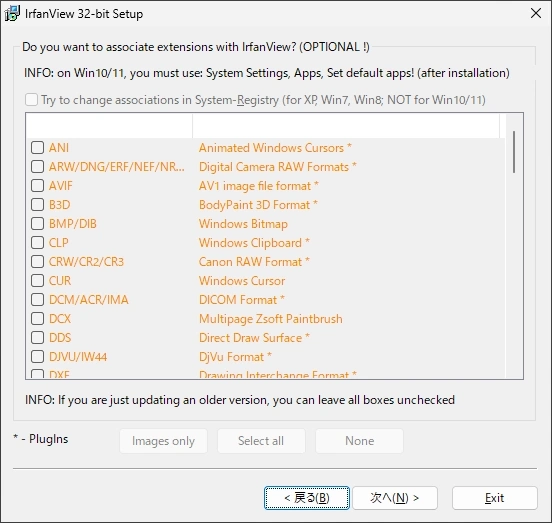Close the IrfanView Setup window
The width and height of the screenshot is (552, 523).
pyautogui.click(x=536, y=13)
